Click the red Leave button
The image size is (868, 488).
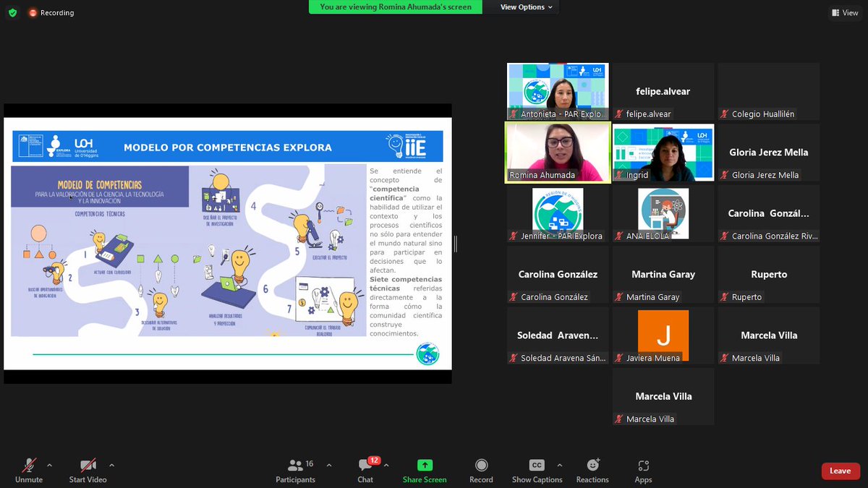841,471
